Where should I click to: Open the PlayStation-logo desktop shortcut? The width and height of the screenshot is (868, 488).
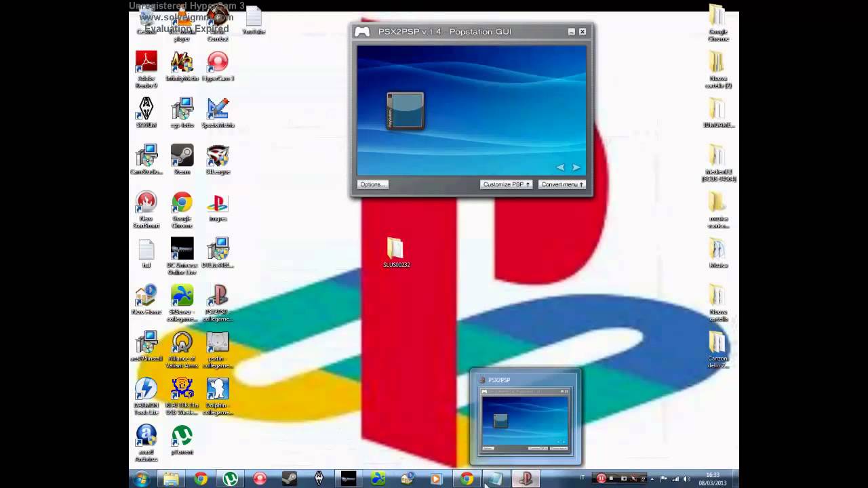coord(218,207)
